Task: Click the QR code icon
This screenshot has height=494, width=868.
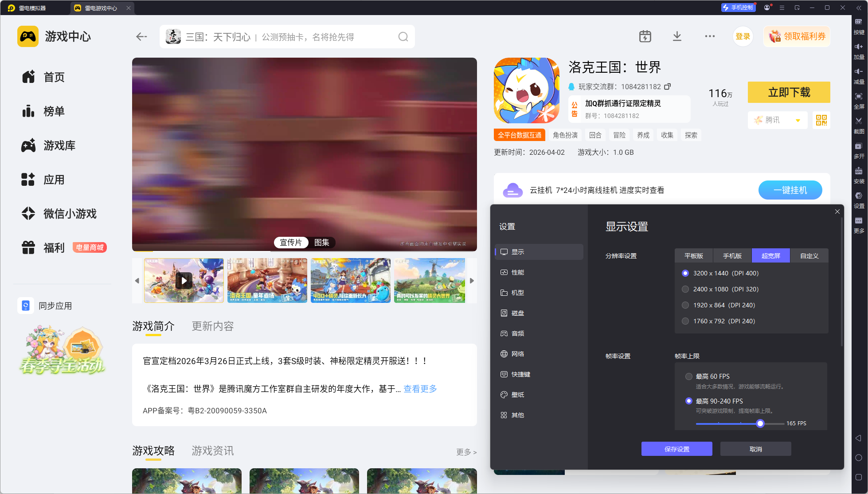Action: [821, 120]
